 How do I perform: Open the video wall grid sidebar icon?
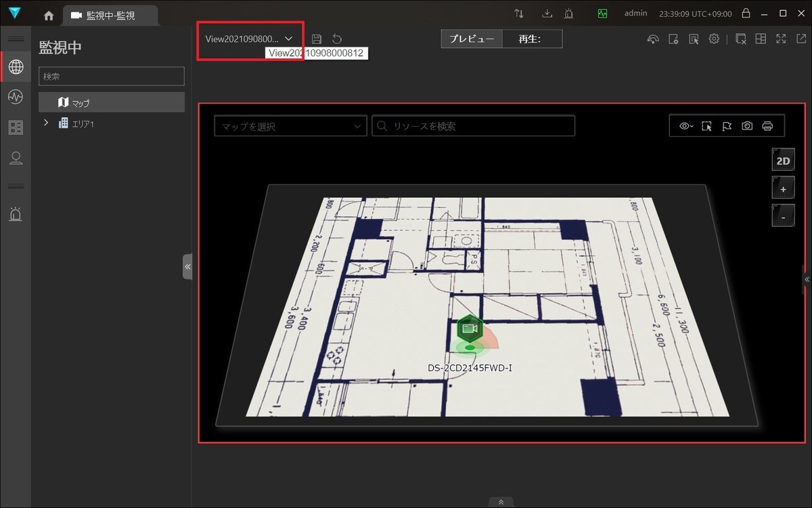16,127
